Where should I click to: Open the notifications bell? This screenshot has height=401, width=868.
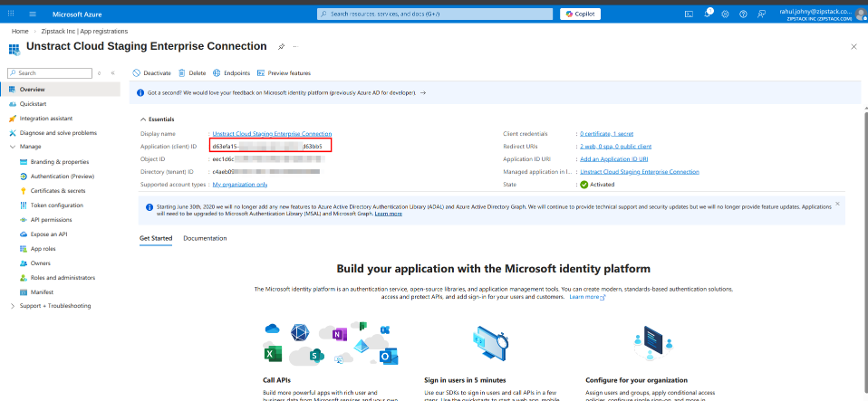click(708, 14)
